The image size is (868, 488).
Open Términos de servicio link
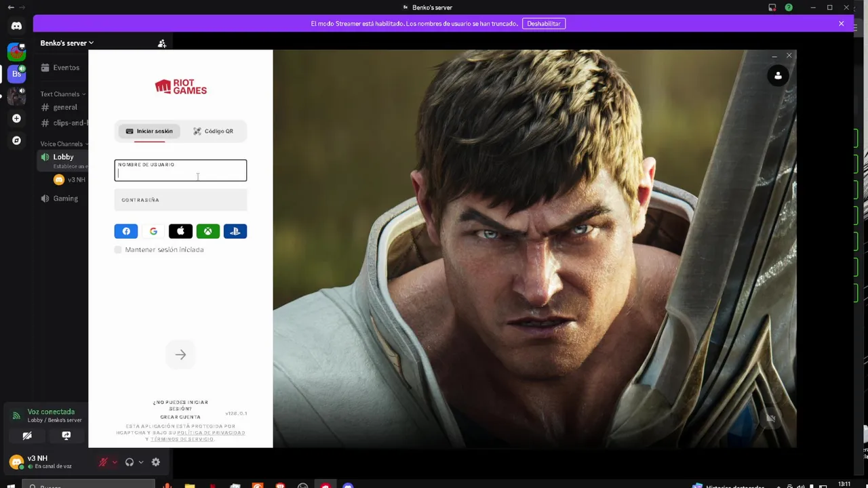[x=182, y=439]
